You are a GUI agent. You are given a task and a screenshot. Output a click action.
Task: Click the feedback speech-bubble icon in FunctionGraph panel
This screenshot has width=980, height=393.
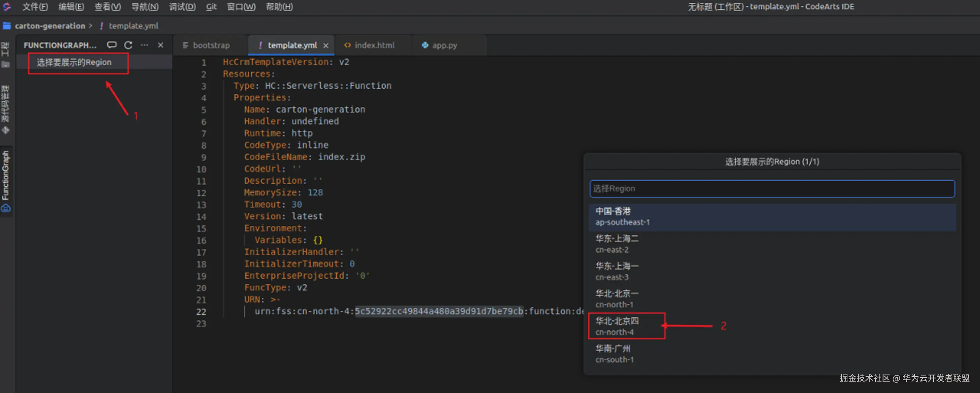click(x=112, y=45)
